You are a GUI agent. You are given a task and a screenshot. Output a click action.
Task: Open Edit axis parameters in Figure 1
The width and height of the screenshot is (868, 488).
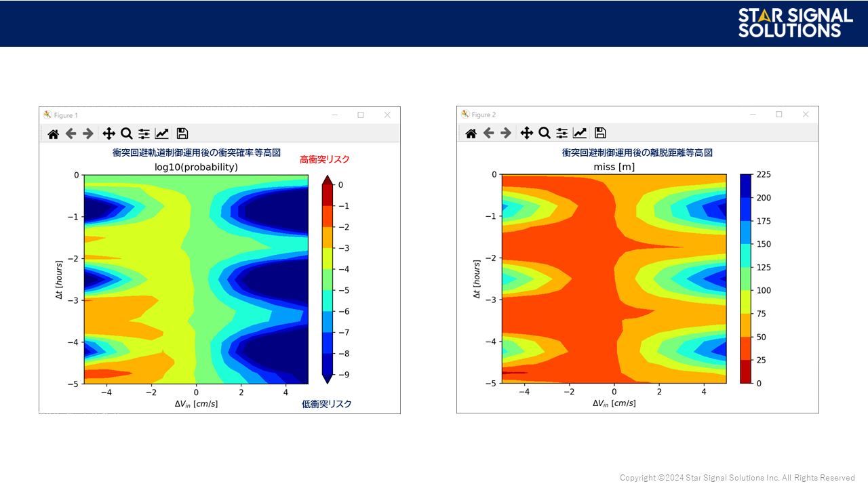coord(162,134)
